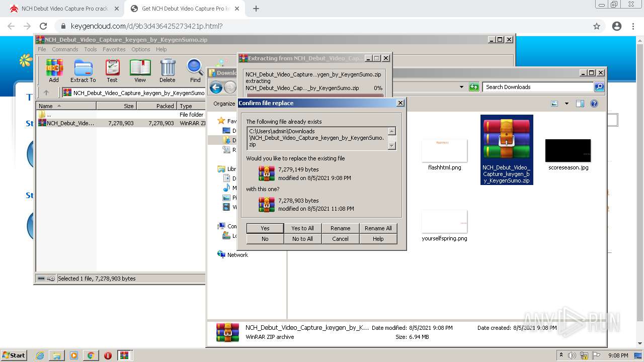The width and height of the screenshot is (644, 362).
Task: Open the Explorer address bar dropdown arrow
Action: click(x=461, y=87)
